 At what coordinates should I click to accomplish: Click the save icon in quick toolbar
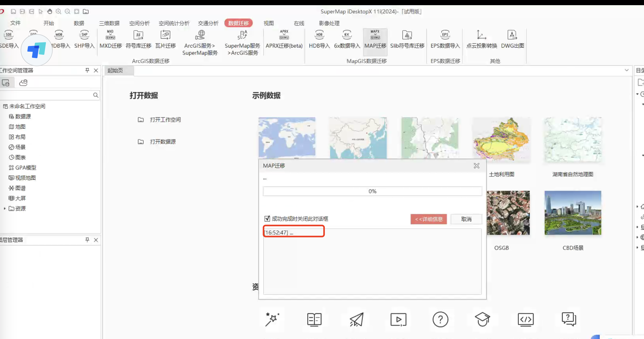pos(13,11)
